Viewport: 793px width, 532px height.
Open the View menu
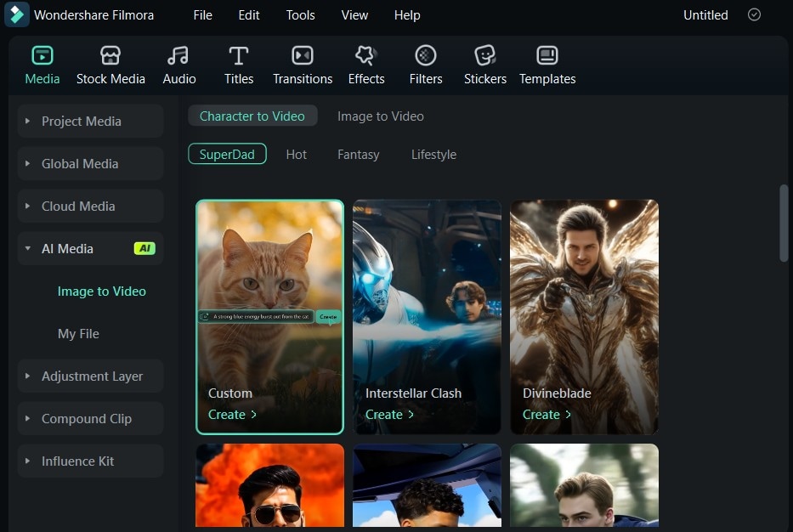pos(354,15)
